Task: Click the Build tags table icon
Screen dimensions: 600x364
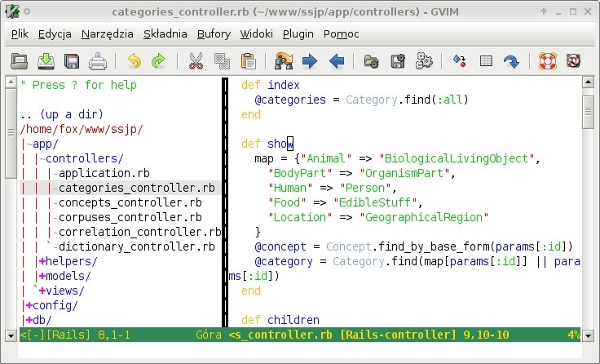Action: click(486, 61)
